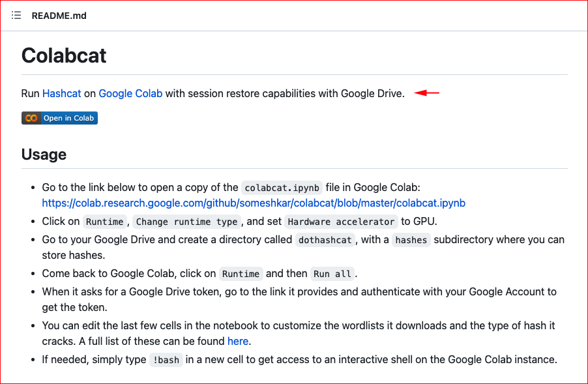Click the 'get the token.' text
Viewport: 588px width, 384px height.
74,308
